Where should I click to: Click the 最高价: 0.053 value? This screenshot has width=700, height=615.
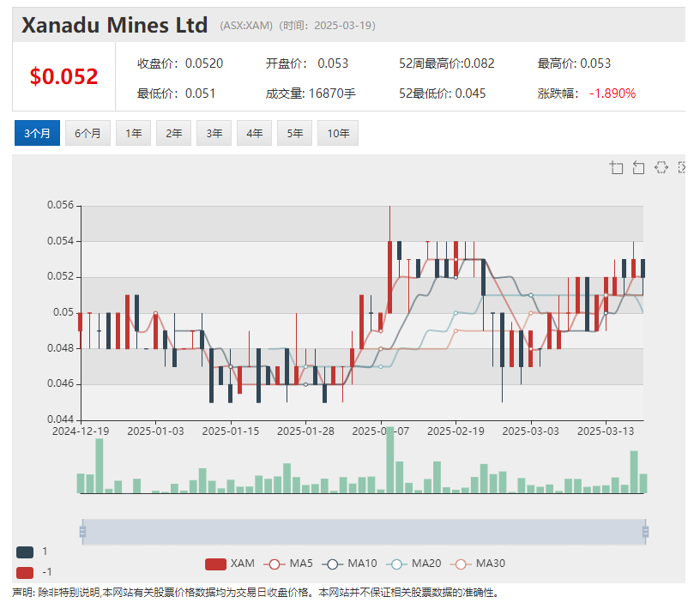[574, 63]
